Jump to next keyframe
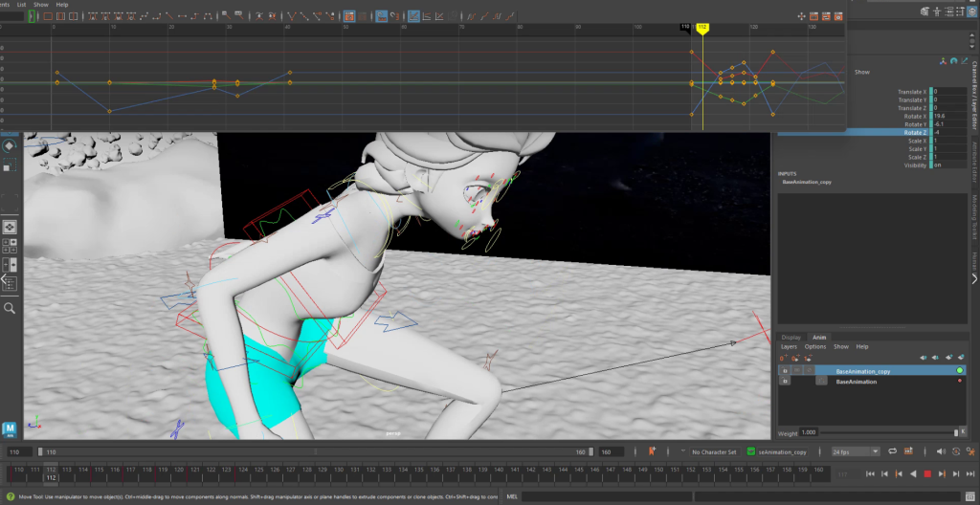Image resolution: width=980 pixels, height=505 pixels. point(942,473)
